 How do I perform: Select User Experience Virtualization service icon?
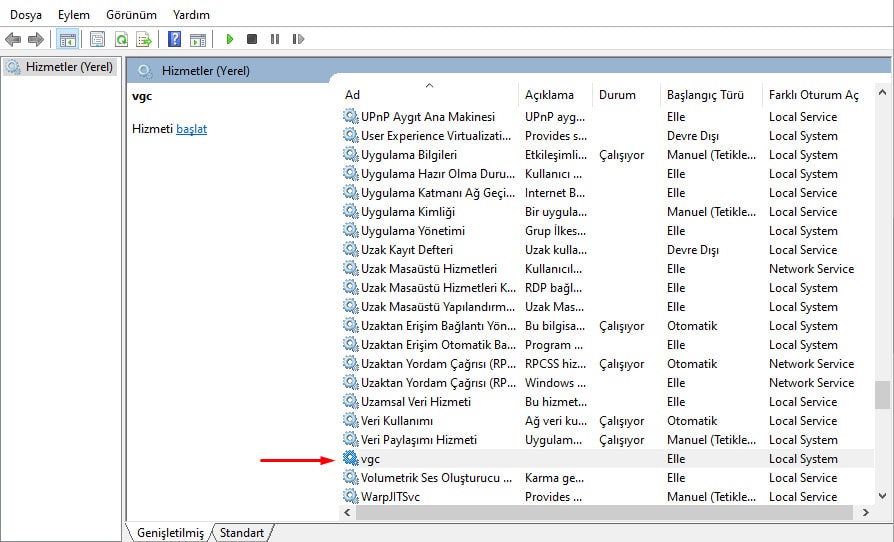[x=350, y=135]
